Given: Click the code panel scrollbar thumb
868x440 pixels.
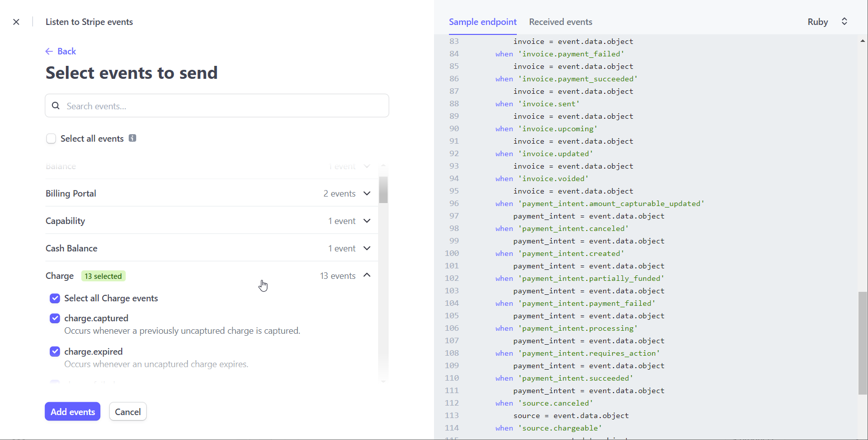Looking at the screenshot, I should pyautogui.click(x=863, y=343).
